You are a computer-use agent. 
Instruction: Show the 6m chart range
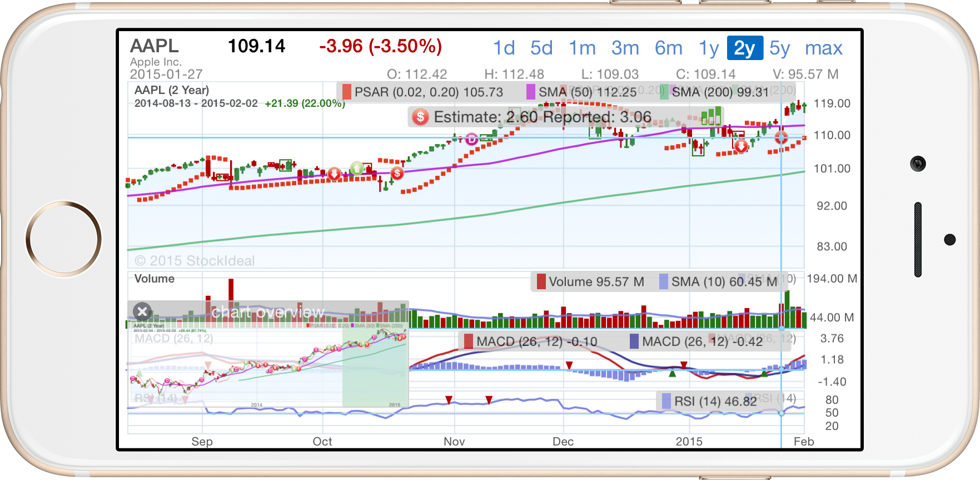(x=668, y=48)
